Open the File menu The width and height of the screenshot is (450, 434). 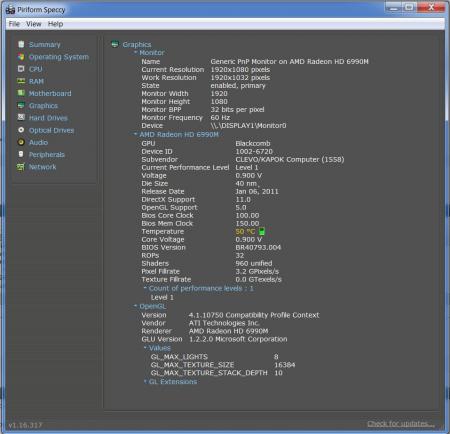[14, 24]
